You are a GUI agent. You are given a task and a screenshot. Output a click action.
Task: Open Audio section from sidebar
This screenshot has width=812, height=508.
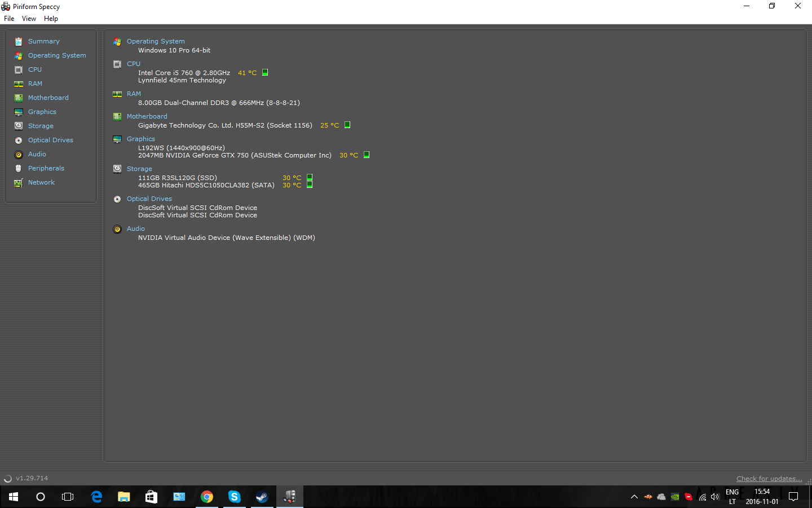[37, 154]
